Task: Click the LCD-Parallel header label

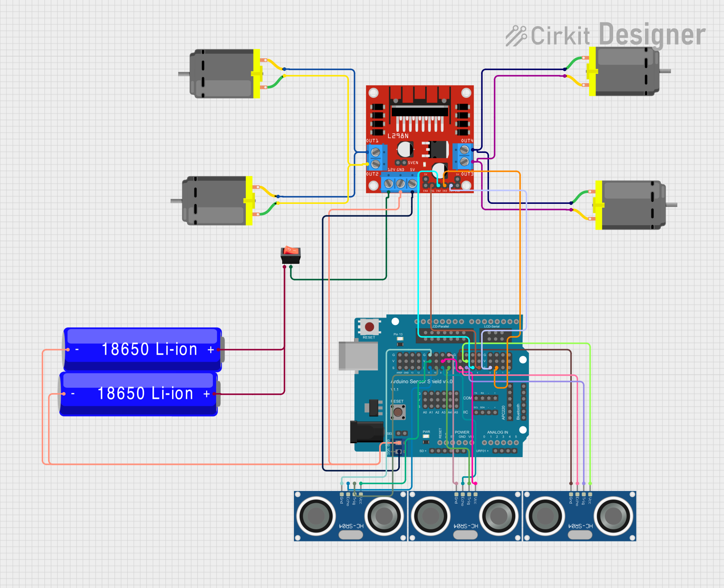Action: (440, 327)
